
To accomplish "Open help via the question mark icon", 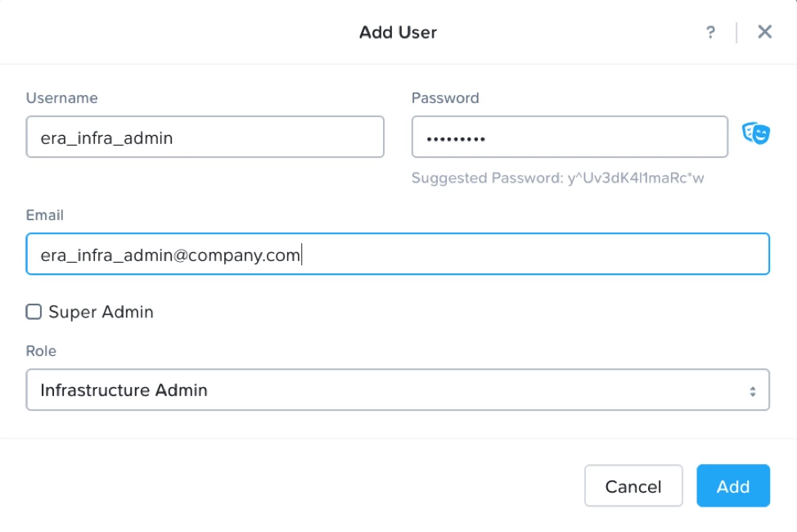I will [x=710, y=33].
